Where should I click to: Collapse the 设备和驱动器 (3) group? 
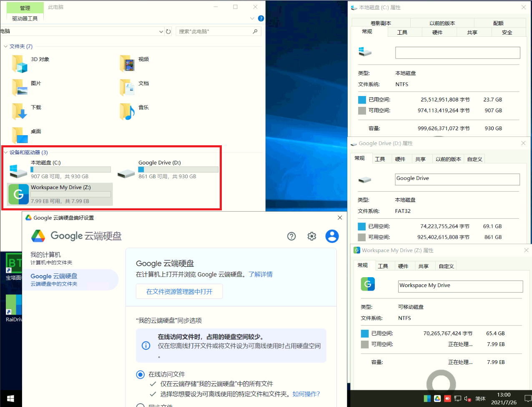coord(5,152)
